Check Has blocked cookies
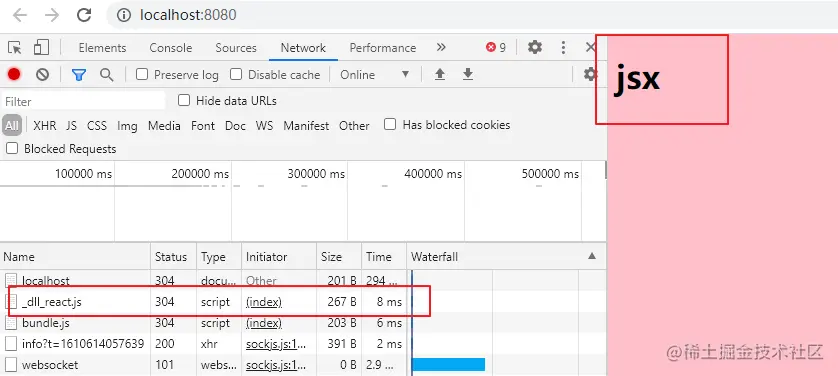Screen dimensions: 838x376 point(390,124)
